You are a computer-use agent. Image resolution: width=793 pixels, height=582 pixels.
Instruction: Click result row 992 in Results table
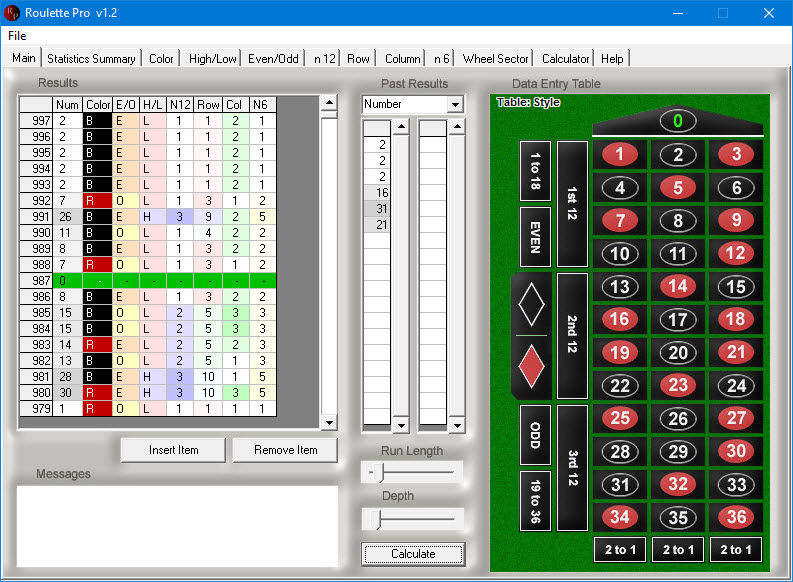point(148,201)
